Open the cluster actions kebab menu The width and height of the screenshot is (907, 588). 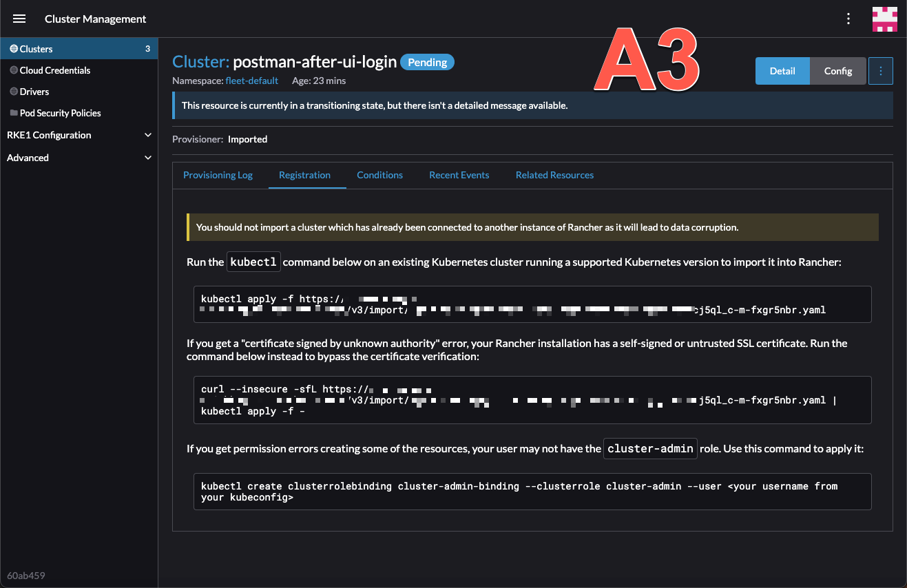(x=880, y=70)
